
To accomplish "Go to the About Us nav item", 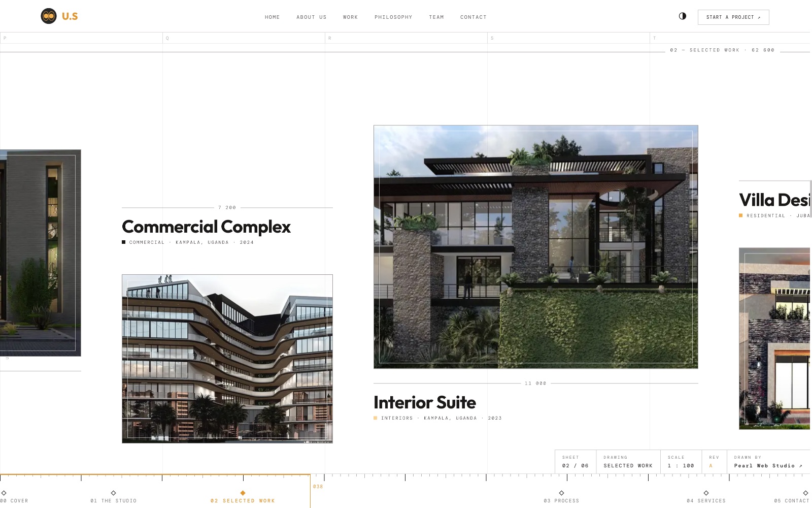I will 312,17.
